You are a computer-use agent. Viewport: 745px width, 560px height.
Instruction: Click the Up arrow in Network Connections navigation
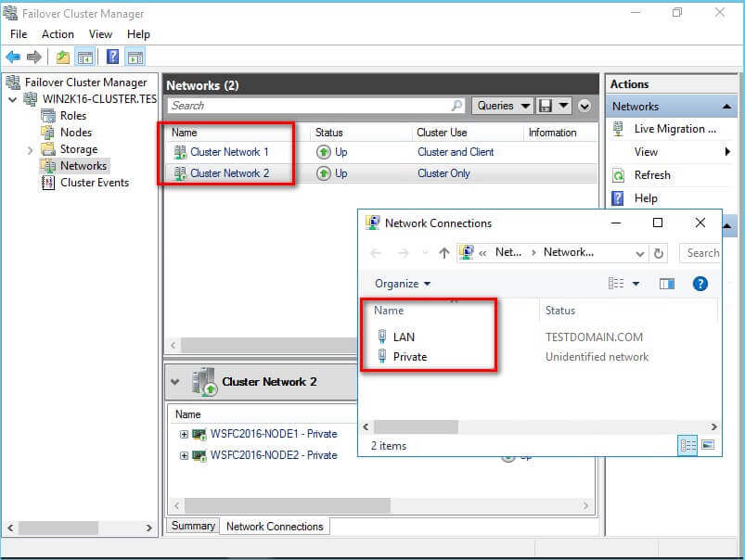pos(443,253)
